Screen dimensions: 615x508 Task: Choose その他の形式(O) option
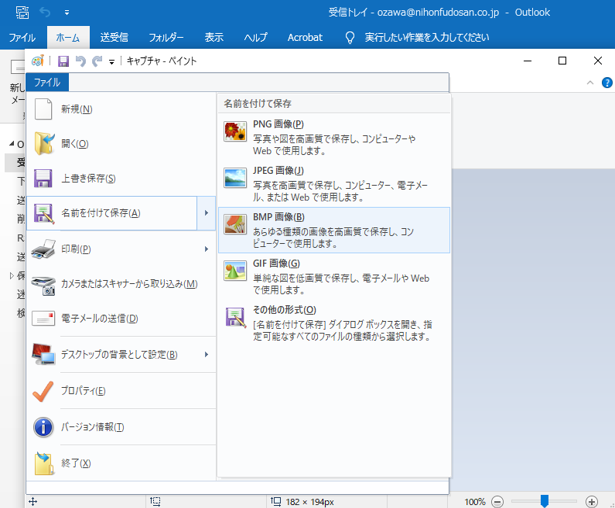tap(334, 323)
